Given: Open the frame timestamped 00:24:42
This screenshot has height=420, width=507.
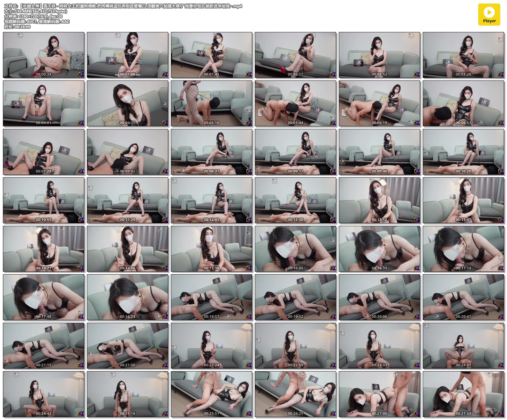Looking at the screenshot, I should coord(44,394).
